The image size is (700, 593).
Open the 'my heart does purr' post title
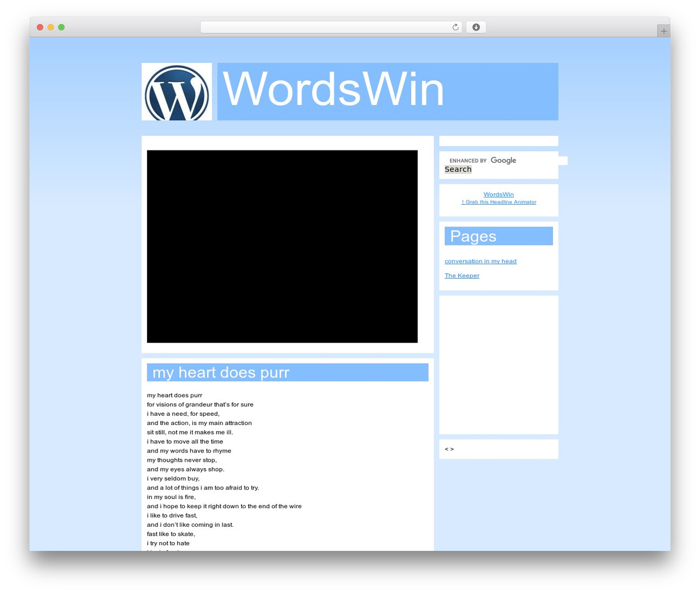(221, 373)
